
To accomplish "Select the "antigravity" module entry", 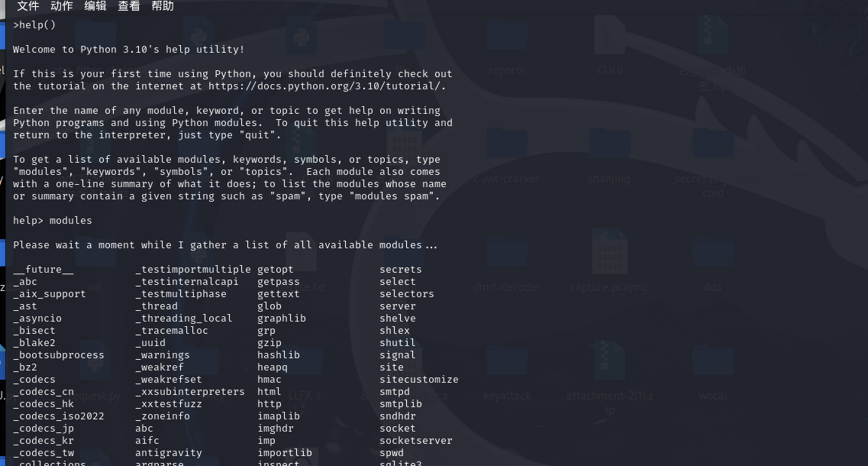I will (x=169, y=453).
